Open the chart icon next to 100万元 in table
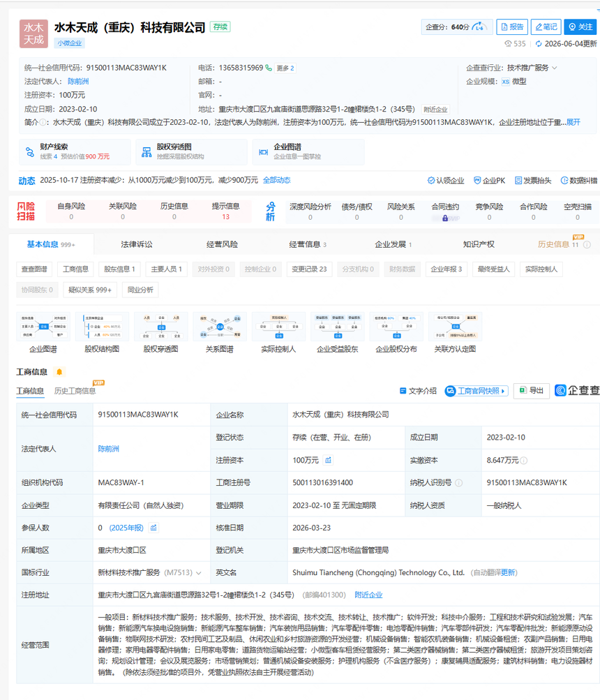Viewport: 600px width, 700px height. (x=328, y=460)
